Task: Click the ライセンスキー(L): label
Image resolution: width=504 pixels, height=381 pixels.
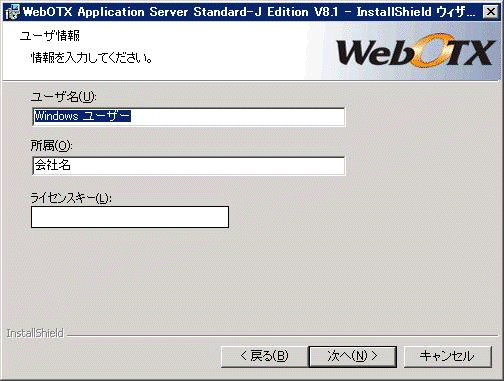Action: click(x=71, y=198)
